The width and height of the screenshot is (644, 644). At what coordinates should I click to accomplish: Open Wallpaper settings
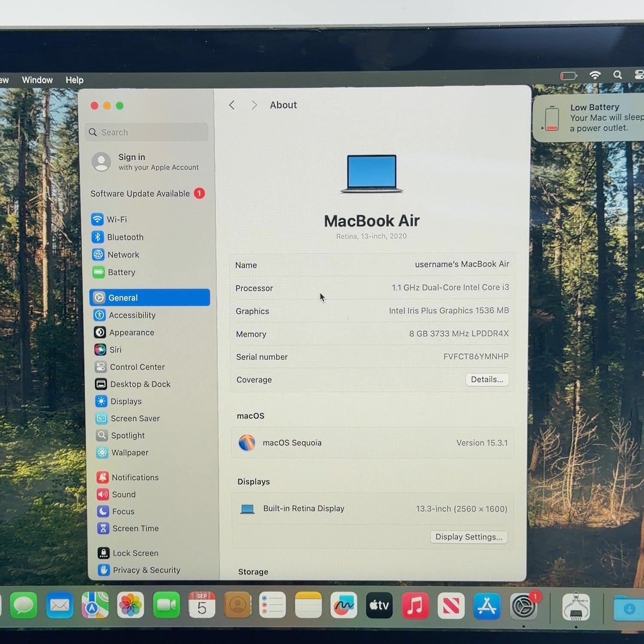(x=122, y=453)
